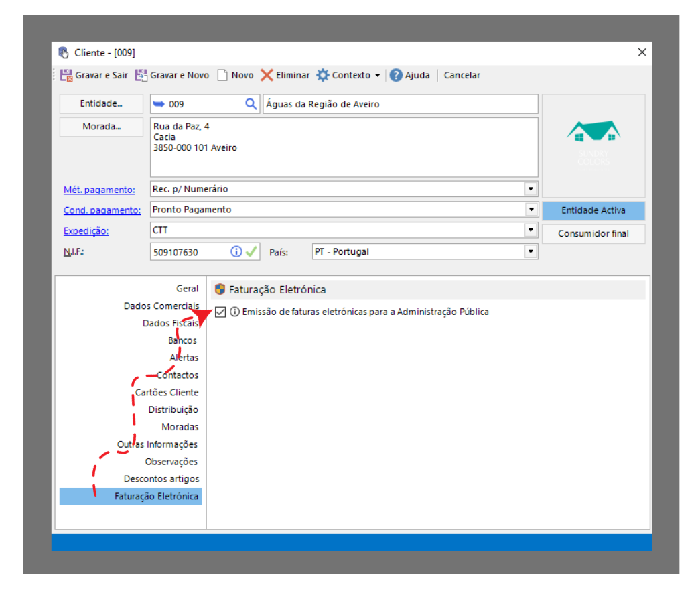Click the Expedição link label

[86, 231]
